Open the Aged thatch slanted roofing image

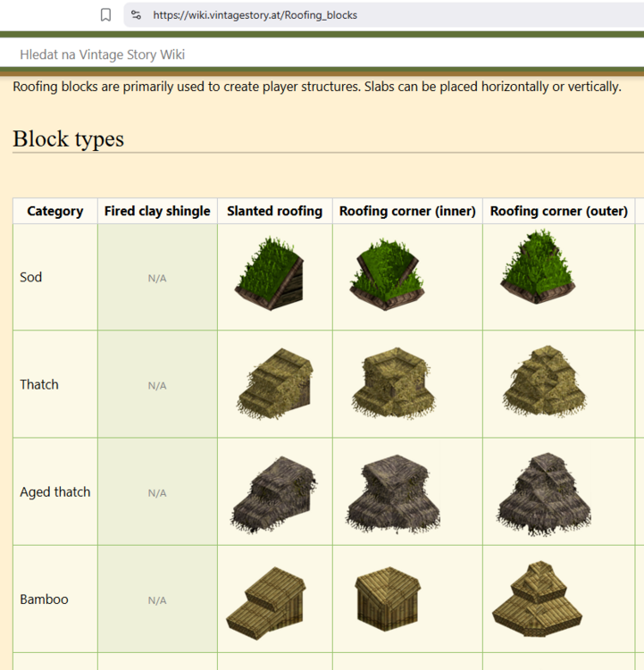[272, 493]
